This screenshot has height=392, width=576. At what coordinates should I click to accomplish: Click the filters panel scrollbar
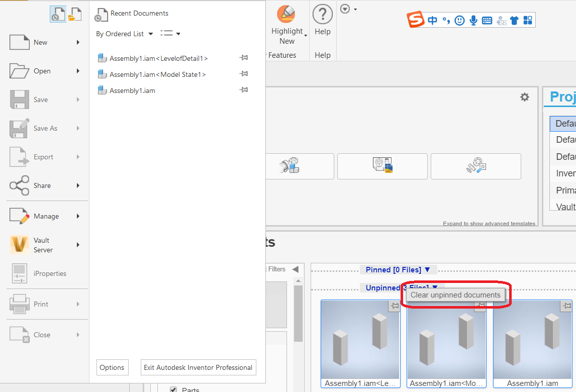298,314
